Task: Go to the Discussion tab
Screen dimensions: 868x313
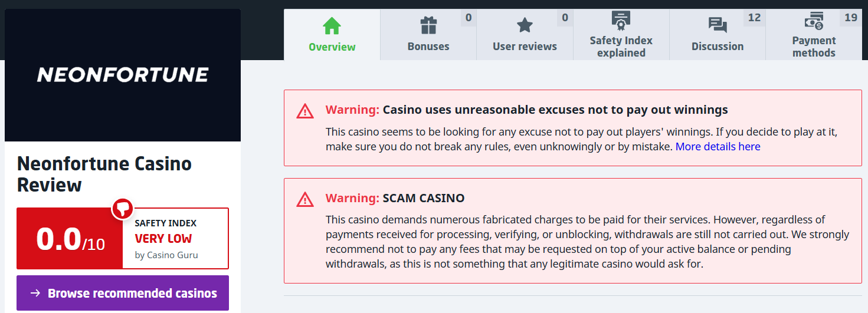Action: [718, 46]
